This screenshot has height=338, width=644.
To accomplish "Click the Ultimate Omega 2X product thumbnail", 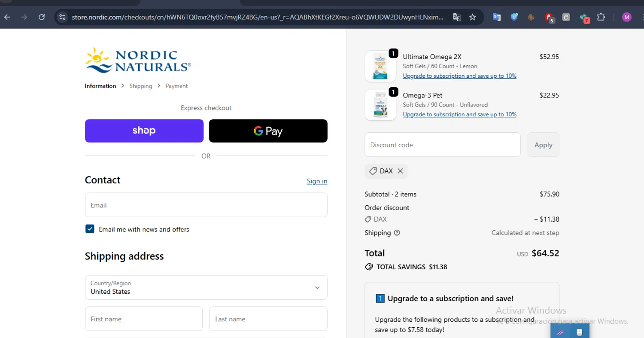I will [x=380, y=66].
